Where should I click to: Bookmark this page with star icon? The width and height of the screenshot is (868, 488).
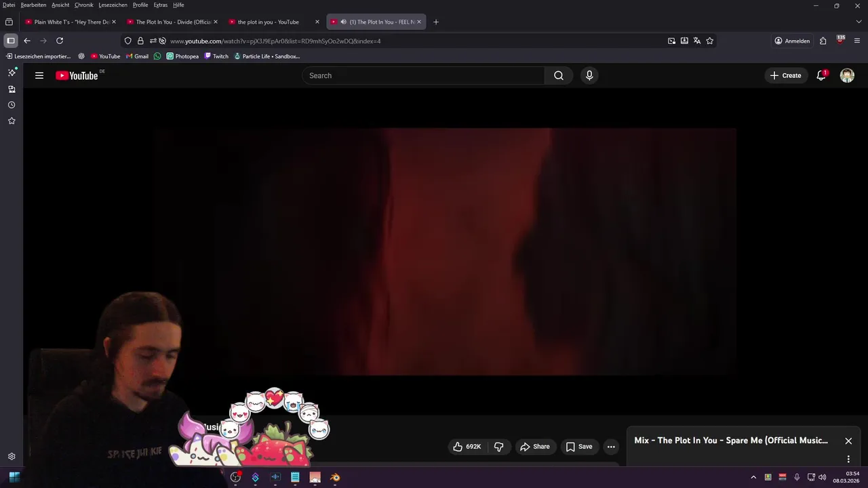709,41
